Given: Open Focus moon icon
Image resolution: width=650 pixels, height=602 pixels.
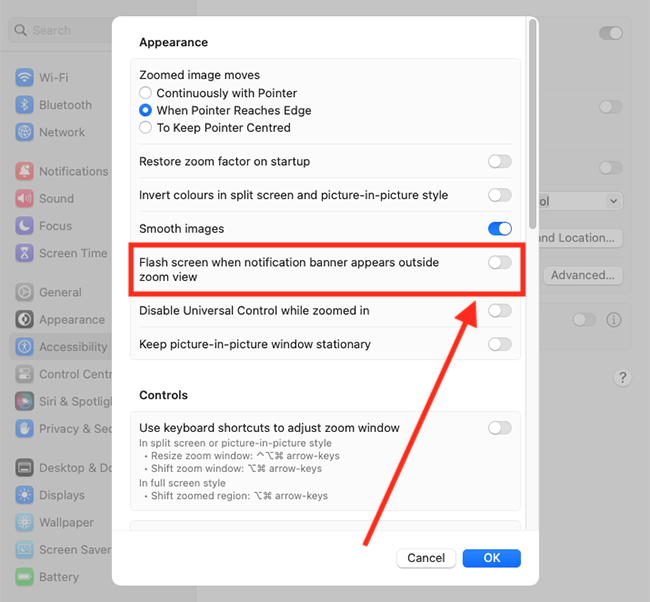Looking at the screenshot, I should click(x=24, y=226).
